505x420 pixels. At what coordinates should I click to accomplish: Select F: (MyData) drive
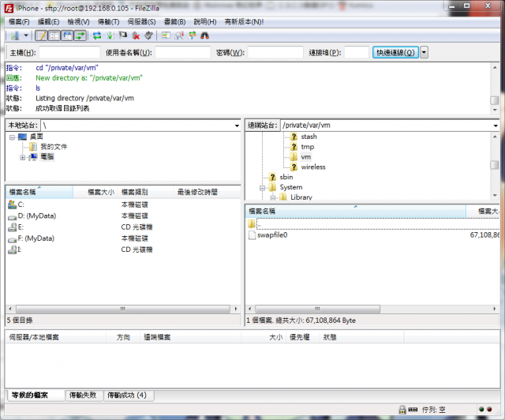tap(36, 238)
